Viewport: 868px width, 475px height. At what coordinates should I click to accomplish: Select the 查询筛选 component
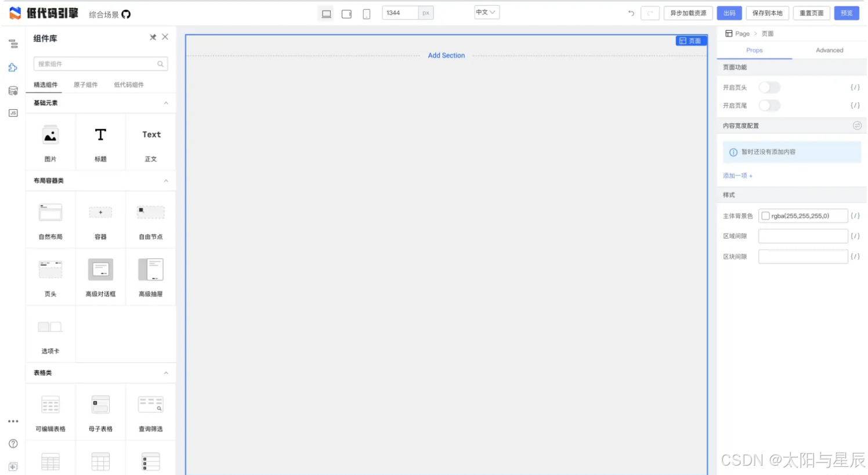click(151, 412)
